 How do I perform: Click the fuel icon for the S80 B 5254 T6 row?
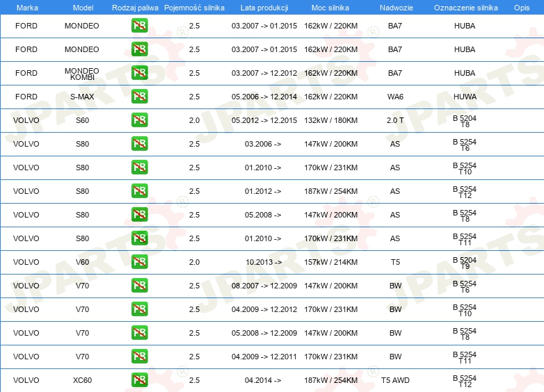pos(139,144)
